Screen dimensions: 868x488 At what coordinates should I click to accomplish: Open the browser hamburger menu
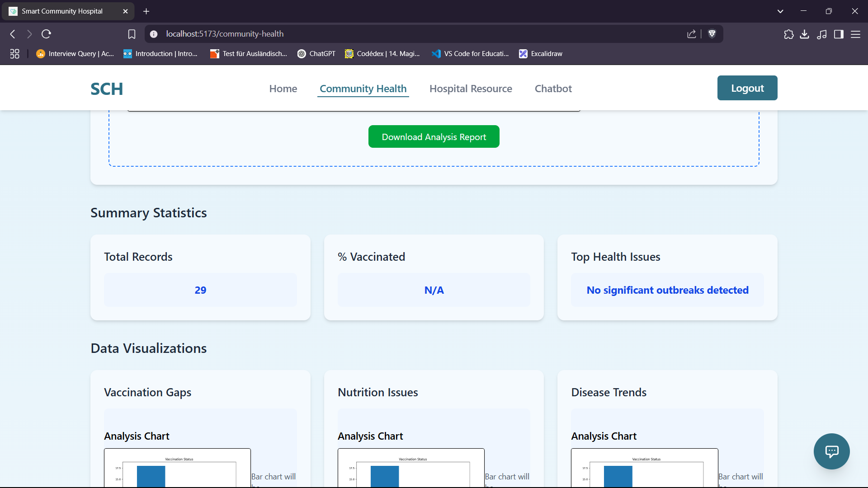pyautogui.click(x=856, y=34)
